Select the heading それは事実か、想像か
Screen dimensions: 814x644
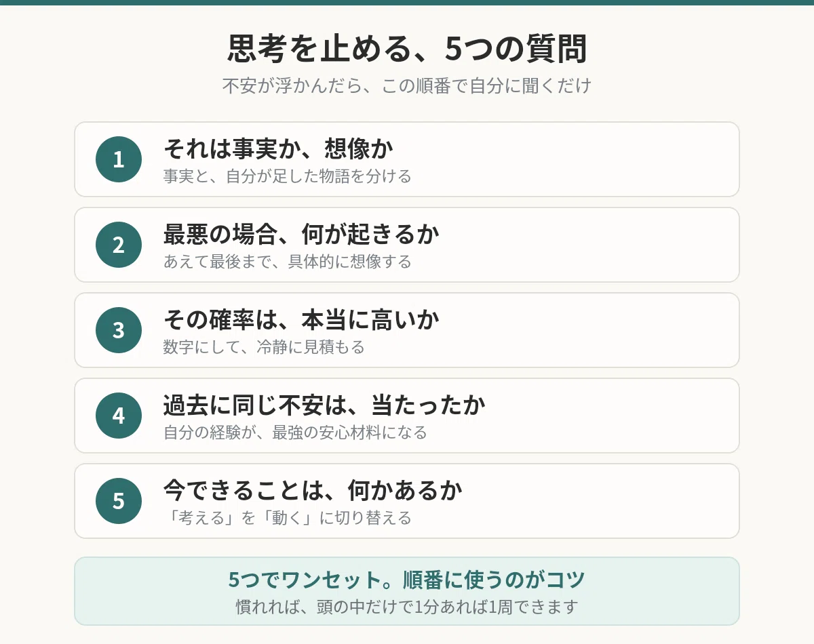click(x=278, y=148)
